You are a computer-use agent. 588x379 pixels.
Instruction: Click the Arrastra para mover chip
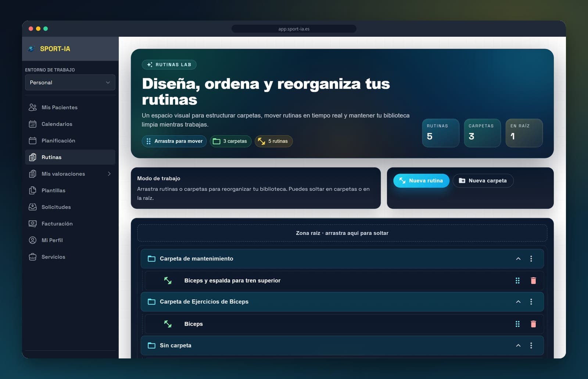click(174, 141)
